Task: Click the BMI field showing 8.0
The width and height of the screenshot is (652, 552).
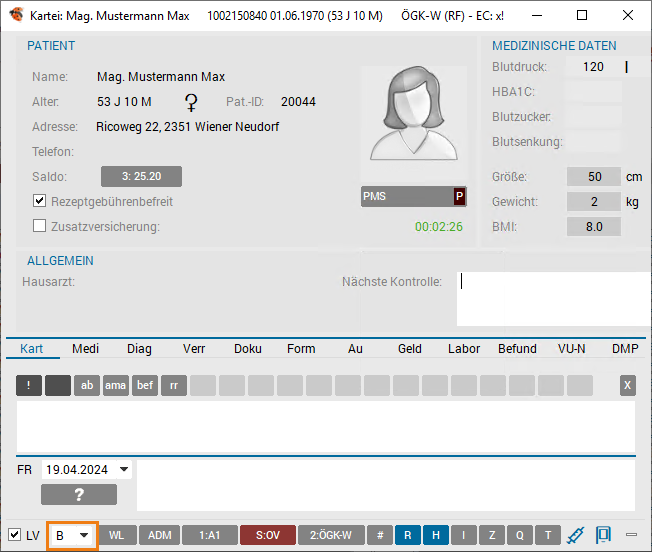Action: coord(594,227)
